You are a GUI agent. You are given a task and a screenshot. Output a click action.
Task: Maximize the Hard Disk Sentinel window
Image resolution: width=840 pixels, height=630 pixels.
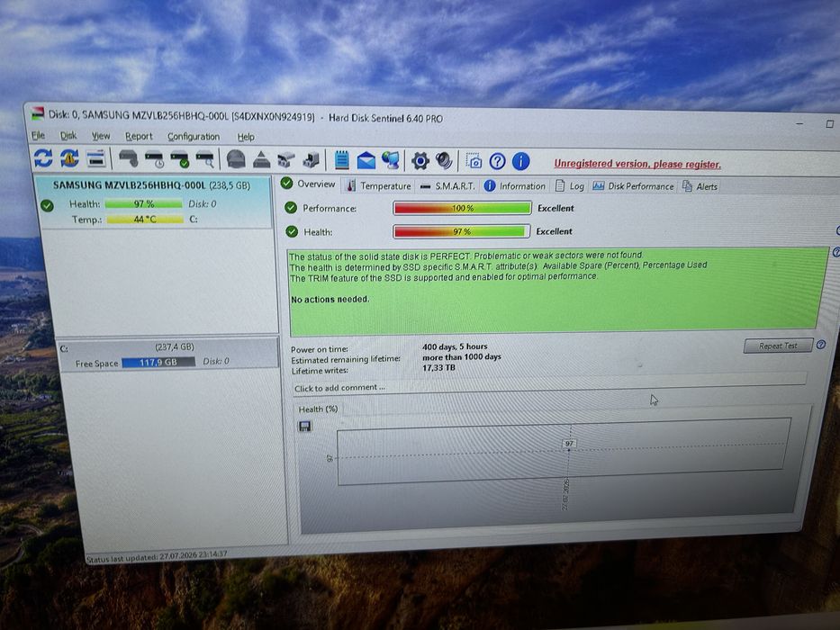pyautogui.click(x=829, y=124)
